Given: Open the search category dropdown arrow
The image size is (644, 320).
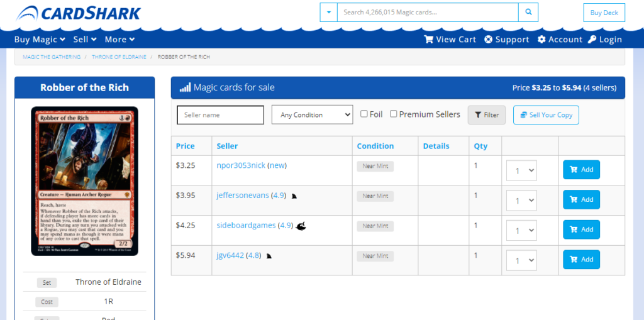Looking at the screenshot, I should [x=328, y=13].
